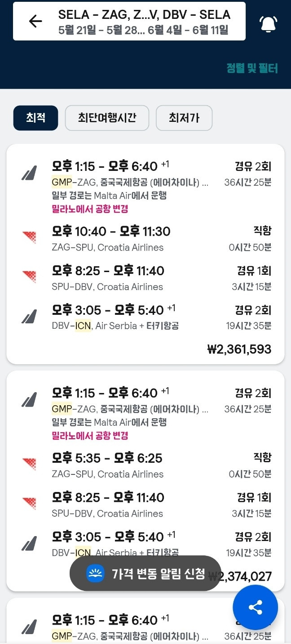Tap Croatia Airlines logo for 오후 5:35 flight
The width and height of the screenshot is (291, 644).
click(x=29, y=464)
